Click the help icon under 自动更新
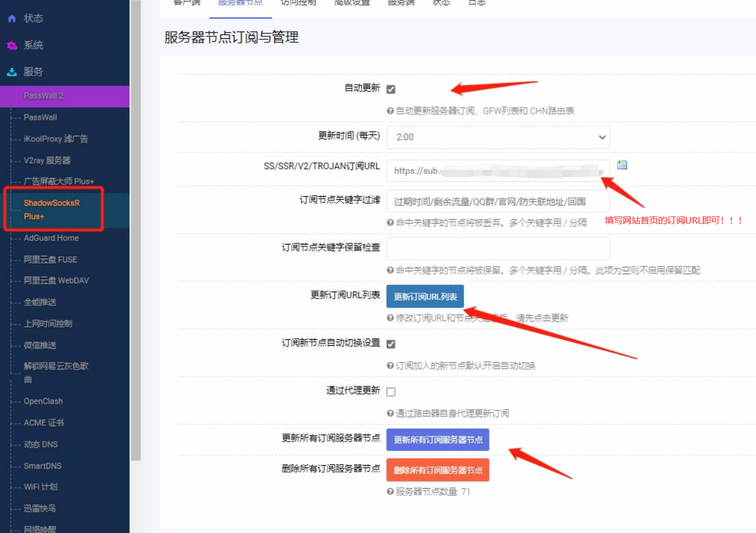This screenshot has width=756, height=533. coord(390,111)
